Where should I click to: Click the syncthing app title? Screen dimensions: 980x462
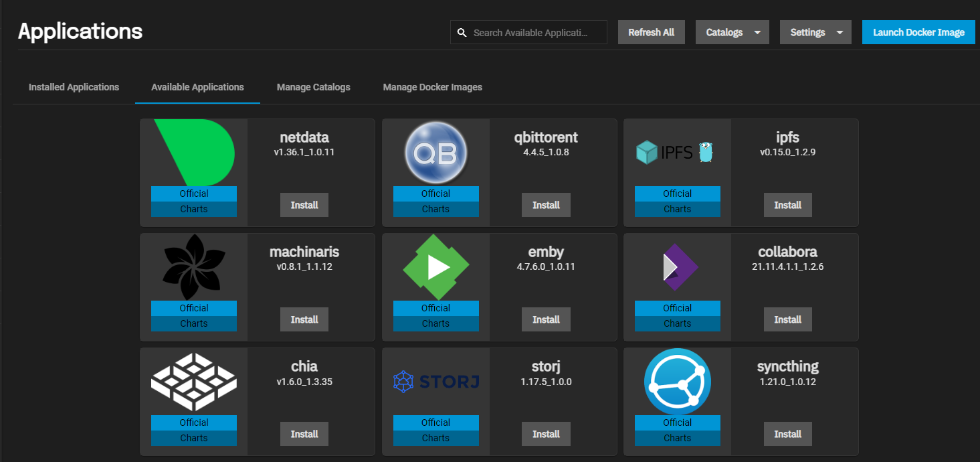(787, 367)
